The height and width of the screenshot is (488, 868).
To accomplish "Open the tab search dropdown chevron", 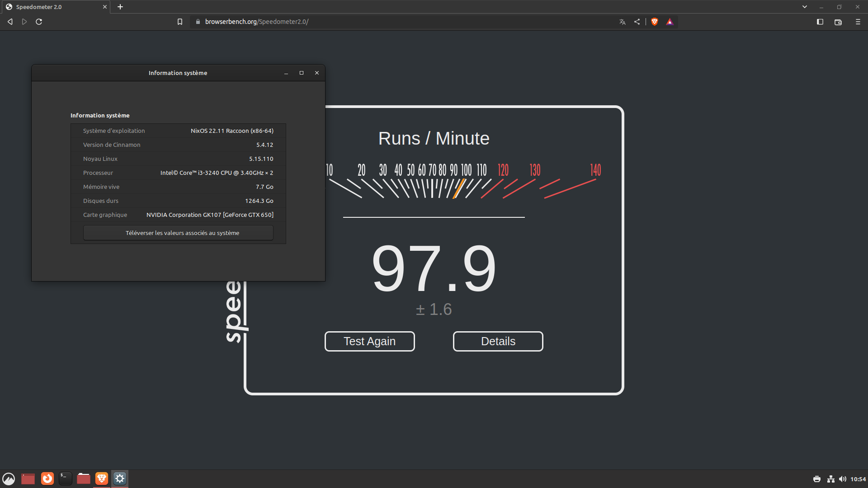I will pos(805,7).
